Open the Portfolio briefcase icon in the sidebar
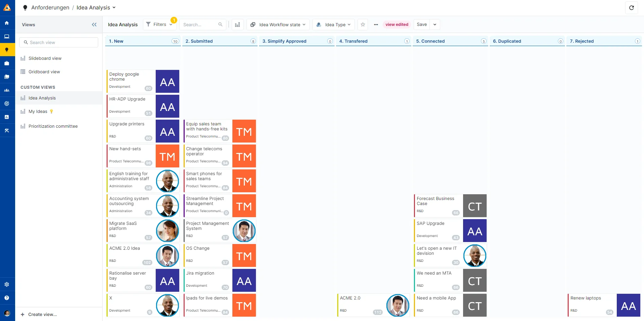The image size is (644, 321). coord(7,63)
